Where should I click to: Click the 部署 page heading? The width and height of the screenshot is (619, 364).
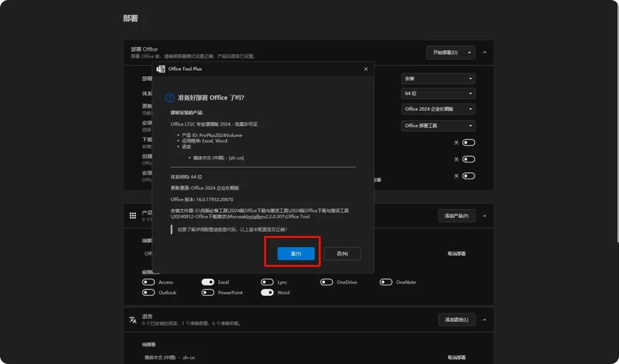coord(130,18)
